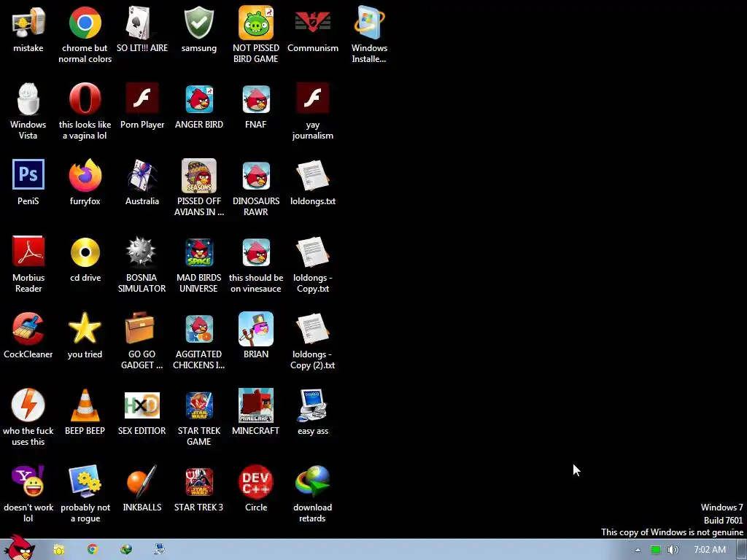Select the HxD hex editor icon
The width and height of the screenshot is (747, 560).
[x=142, y=405]
